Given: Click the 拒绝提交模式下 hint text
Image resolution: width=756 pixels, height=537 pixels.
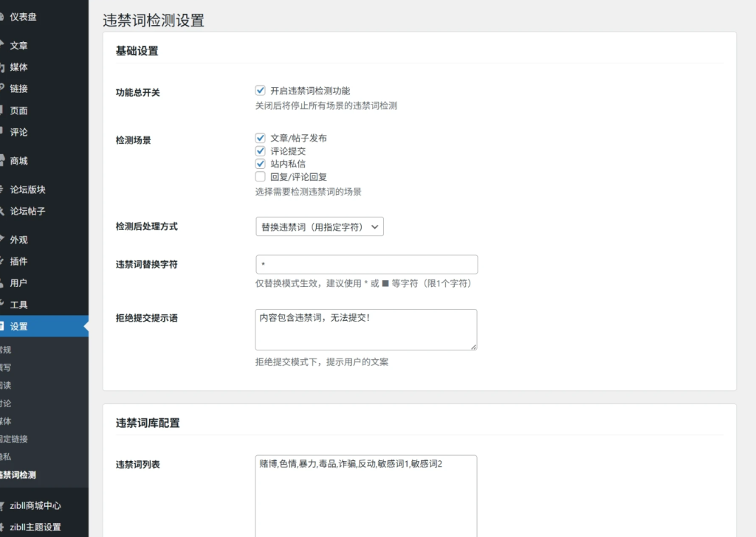Looking at the screenshot, I should click(322, 361).
